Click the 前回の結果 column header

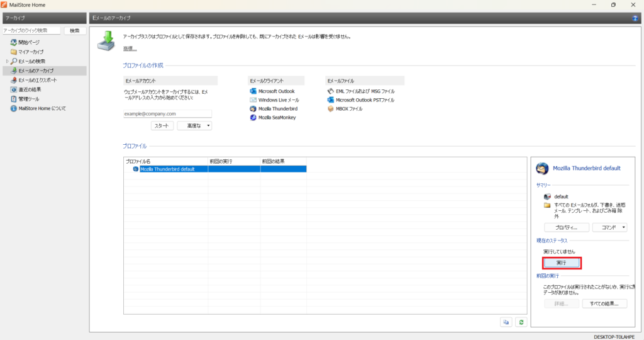click(284, 161)
